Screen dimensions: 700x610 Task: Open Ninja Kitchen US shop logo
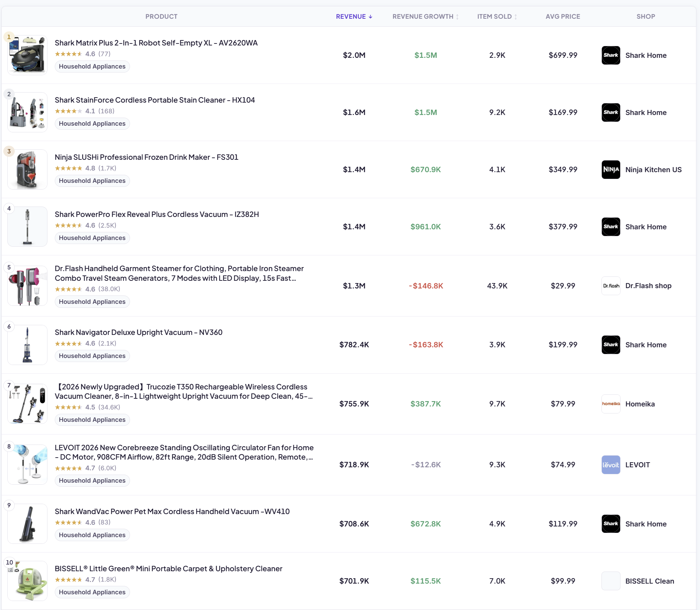coord(610,169)
